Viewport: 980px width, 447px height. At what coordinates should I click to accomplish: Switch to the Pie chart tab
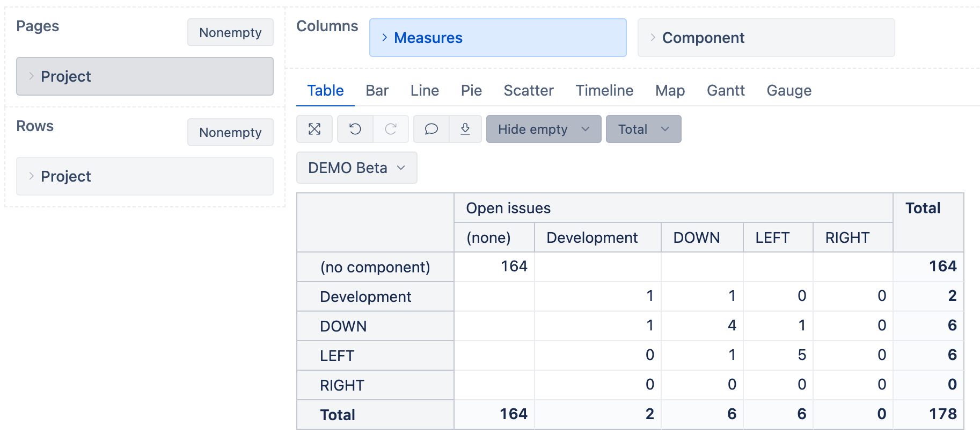pos(471,90)
